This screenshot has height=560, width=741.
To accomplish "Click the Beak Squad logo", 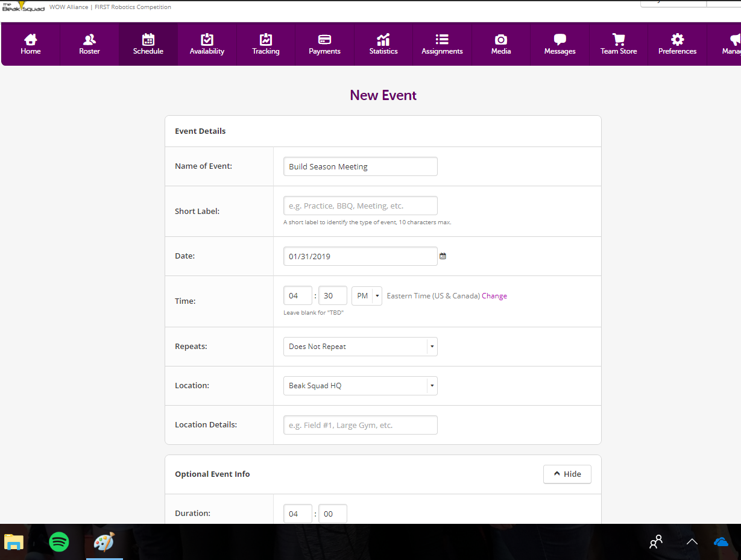I will point(24,6).
